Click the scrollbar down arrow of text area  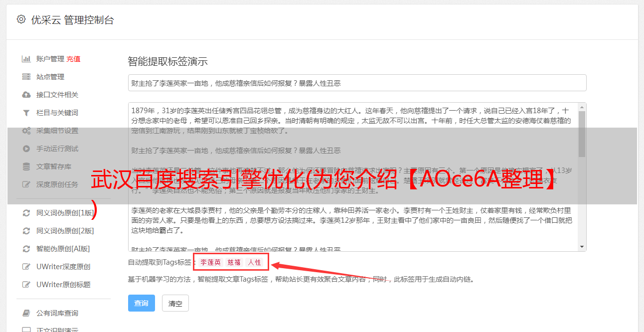[582, 247]
